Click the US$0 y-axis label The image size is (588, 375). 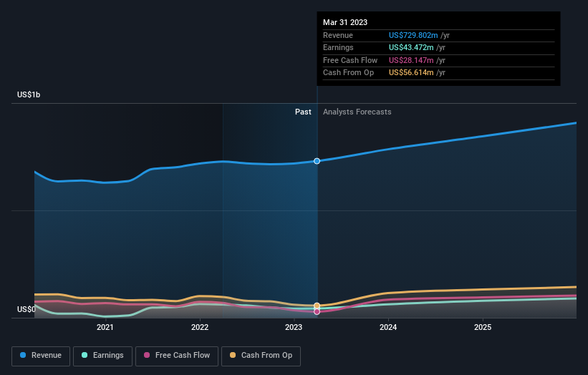pos(26,309)
